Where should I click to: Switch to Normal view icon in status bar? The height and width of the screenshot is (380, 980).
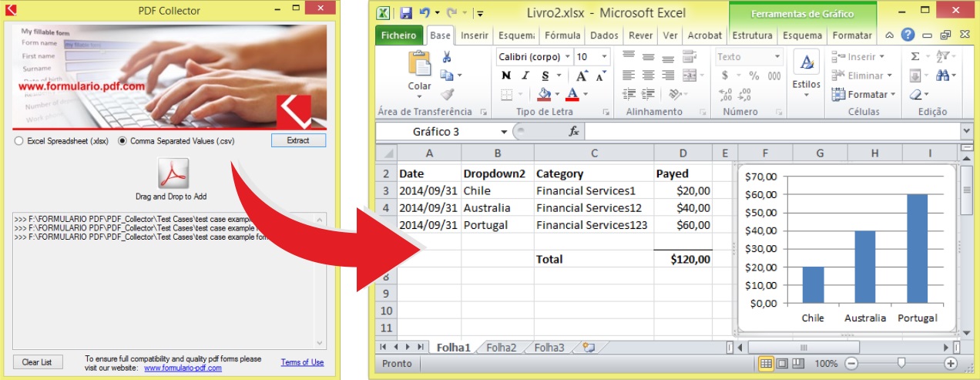766,363
